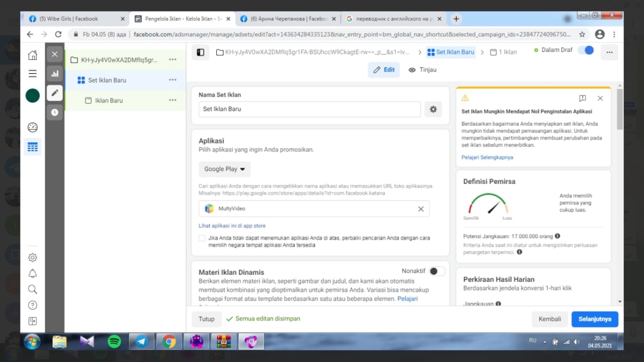Switch to the Wibe Girls Facebook browser tab
644x362 pixels.
pyautogui.click(x=76, y=19)
